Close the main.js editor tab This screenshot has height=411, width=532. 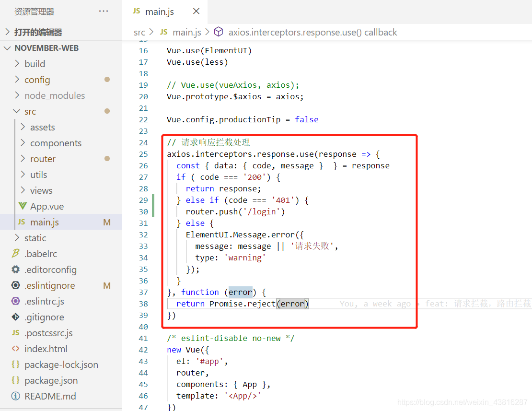(196, 11)
